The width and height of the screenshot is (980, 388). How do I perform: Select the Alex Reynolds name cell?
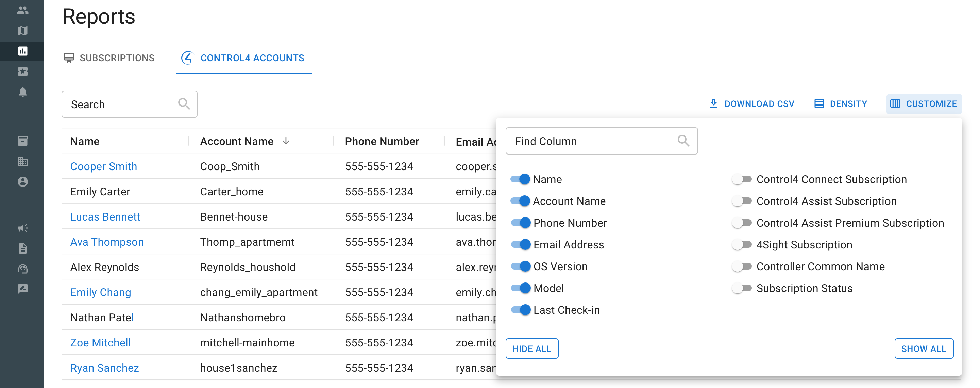point(105,266)
